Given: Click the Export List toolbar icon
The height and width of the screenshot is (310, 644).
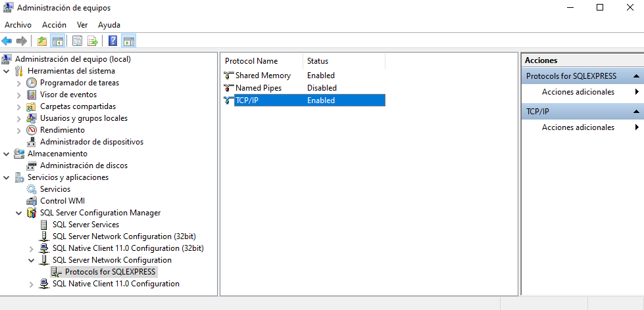Looking at the screenshot, I should (x=93, y=41).
